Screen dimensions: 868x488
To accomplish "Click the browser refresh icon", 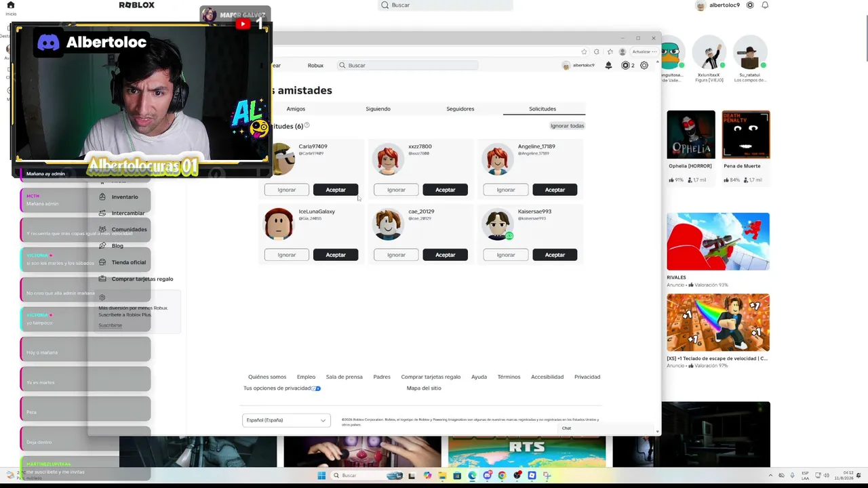I will click(x=597, y=52).
